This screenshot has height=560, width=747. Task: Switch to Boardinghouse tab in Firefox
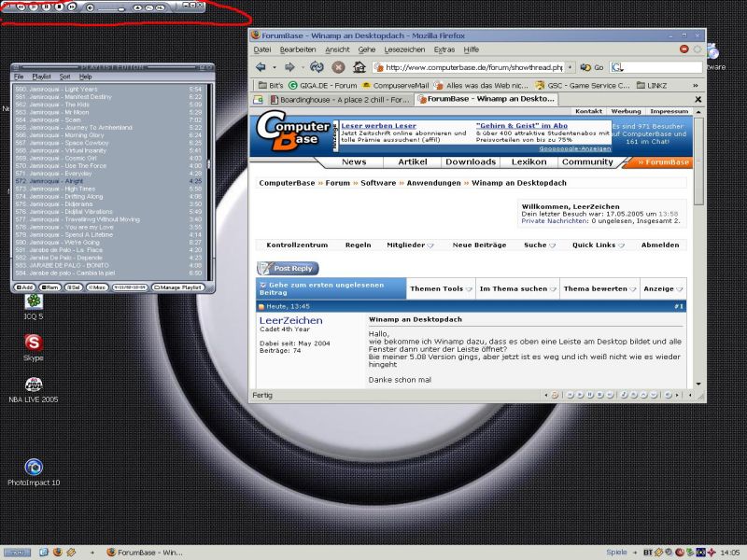(x=339, y=100)
